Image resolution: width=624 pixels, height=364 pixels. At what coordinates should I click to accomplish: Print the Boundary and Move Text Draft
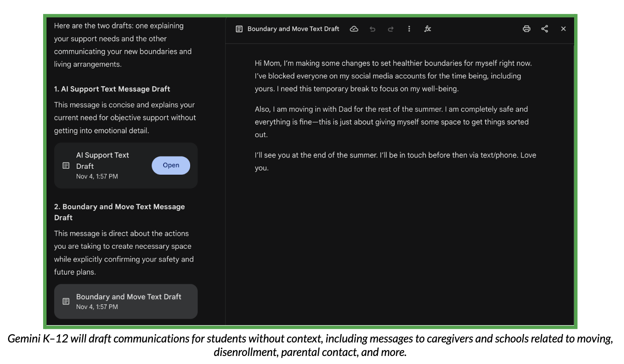(x=526, y=29)
